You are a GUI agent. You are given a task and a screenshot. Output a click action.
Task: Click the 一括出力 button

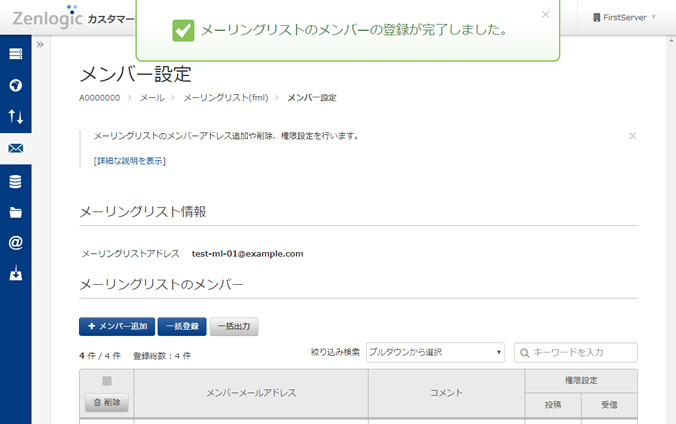click(x=234, y=326)
